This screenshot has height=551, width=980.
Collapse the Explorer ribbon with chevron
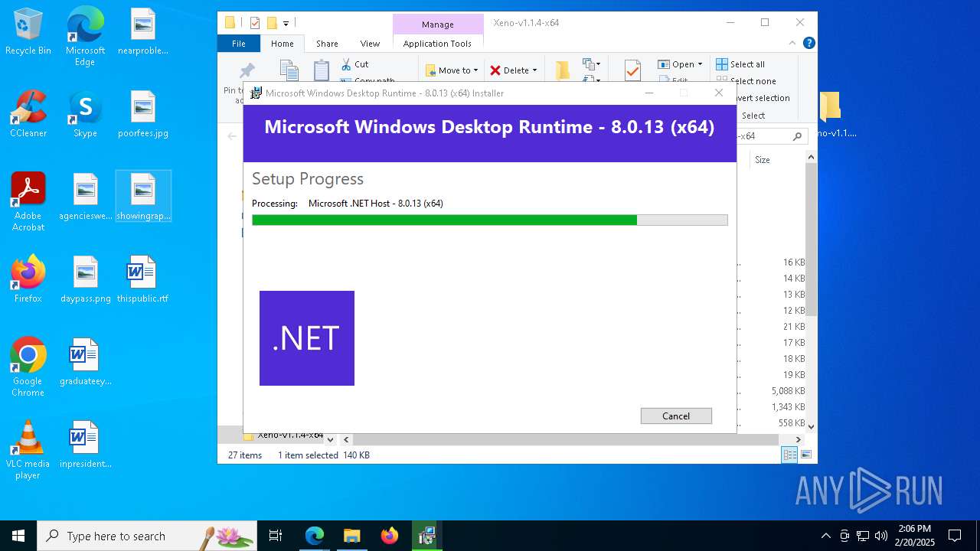[x=792, y=44]
